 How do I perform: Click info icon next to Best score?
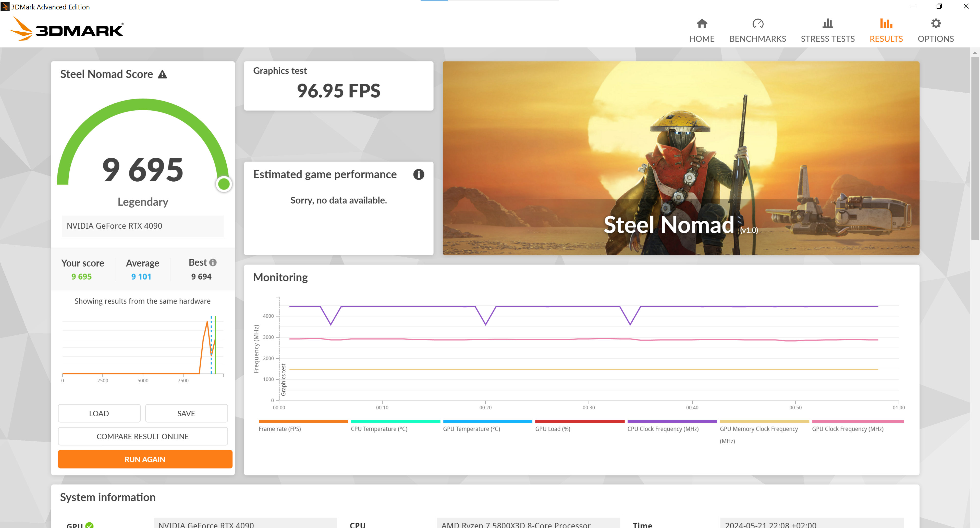pos(213,262)
